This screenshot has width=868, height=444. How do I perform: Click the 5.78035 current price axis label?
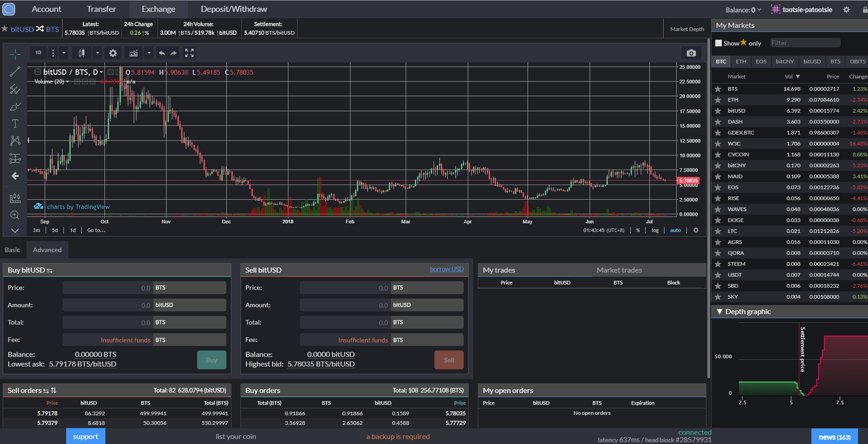(x=688, y=181)
